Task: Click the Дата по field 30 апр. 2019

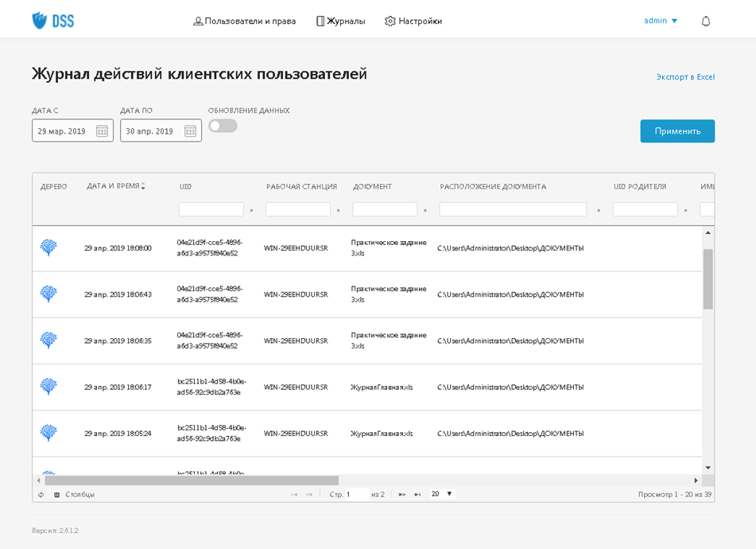Action: pyautogui.click(x=161, y=130)
